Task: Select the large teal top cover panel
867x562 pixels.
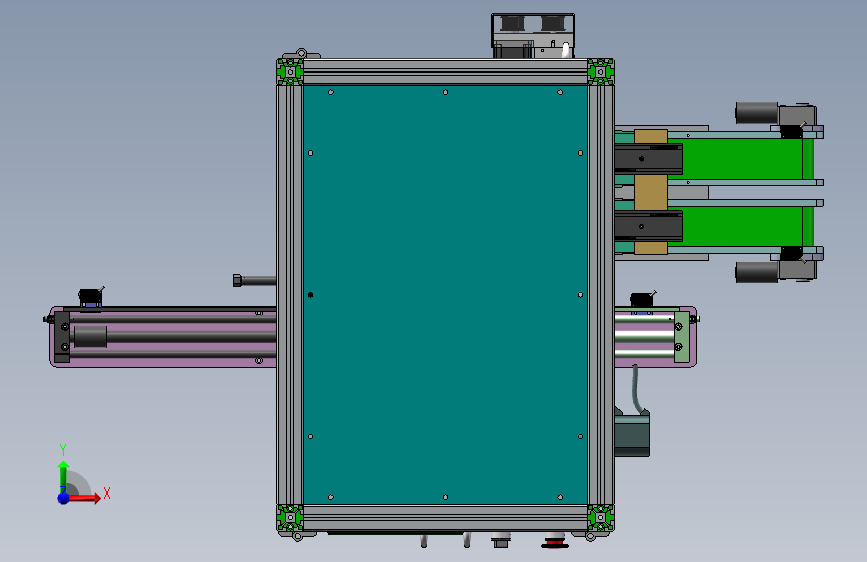Action: click(445, 294)
